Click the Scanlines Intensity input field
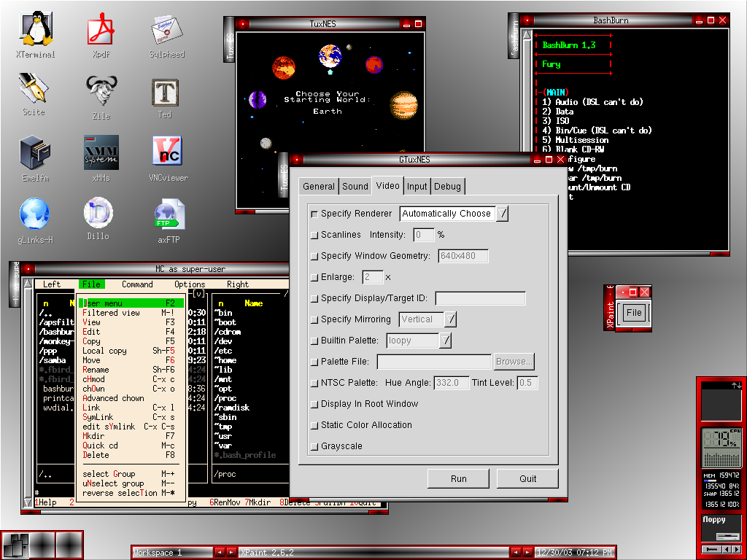747x560 pixels. [424, 235]
